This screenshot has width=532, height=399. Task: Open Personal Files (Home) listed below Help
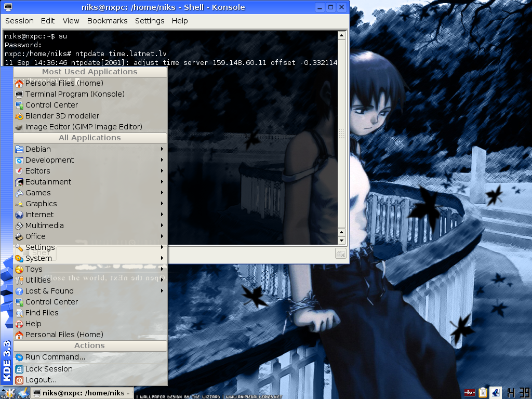pos(90,335)
